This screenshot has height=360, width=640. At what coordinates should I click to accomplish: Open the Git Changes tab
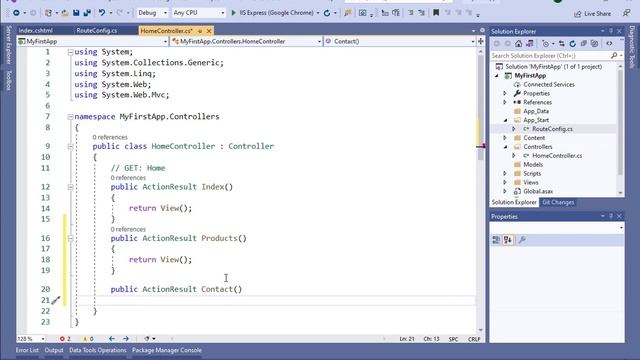tap(558, 202)
